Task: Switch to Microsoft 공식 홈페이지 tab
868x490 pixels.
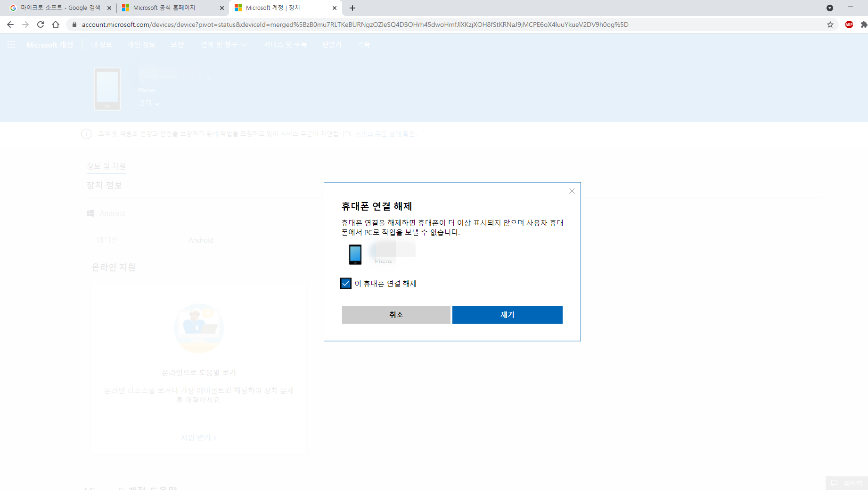Action: pyautogui.click(x=172, y=8)
